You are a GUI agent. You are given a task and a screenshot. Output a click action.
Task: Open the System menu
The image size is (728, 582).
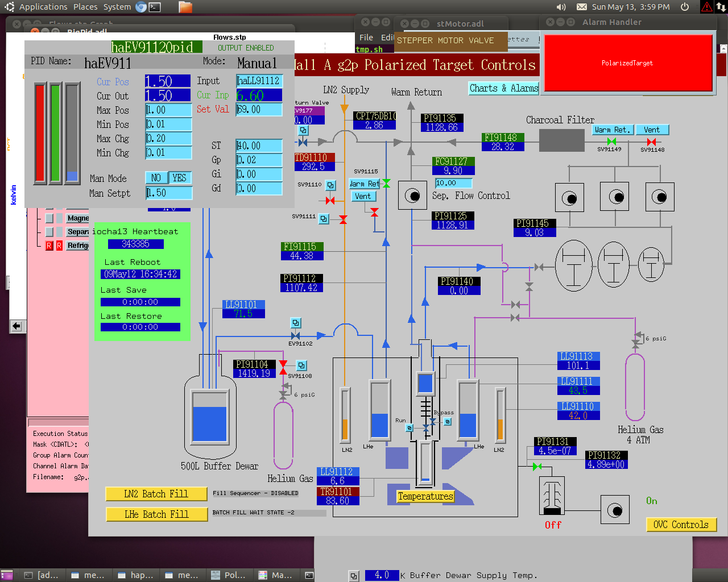[x=117, y=7]
